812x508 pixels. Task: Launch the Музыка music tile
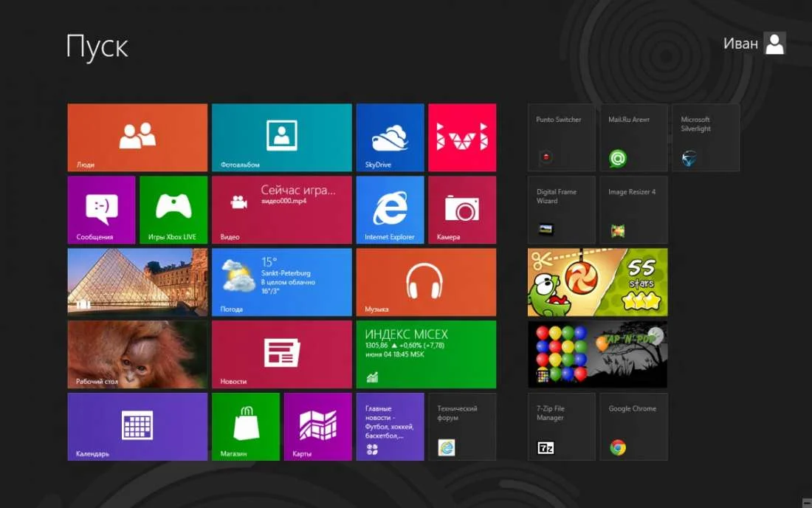426,282
